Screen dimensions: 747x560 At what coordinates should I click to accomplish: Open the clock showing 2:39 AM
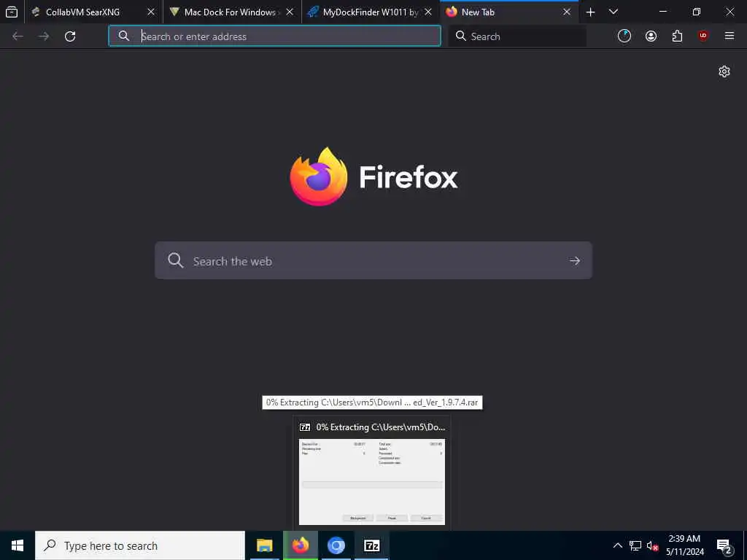point(684,545)
